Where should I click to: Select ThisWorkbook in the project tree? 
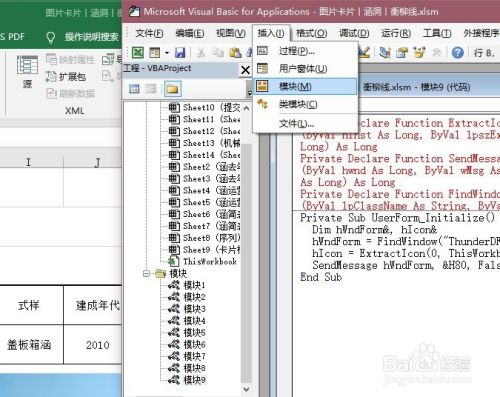pyautogui.click(x=203, y=262)
